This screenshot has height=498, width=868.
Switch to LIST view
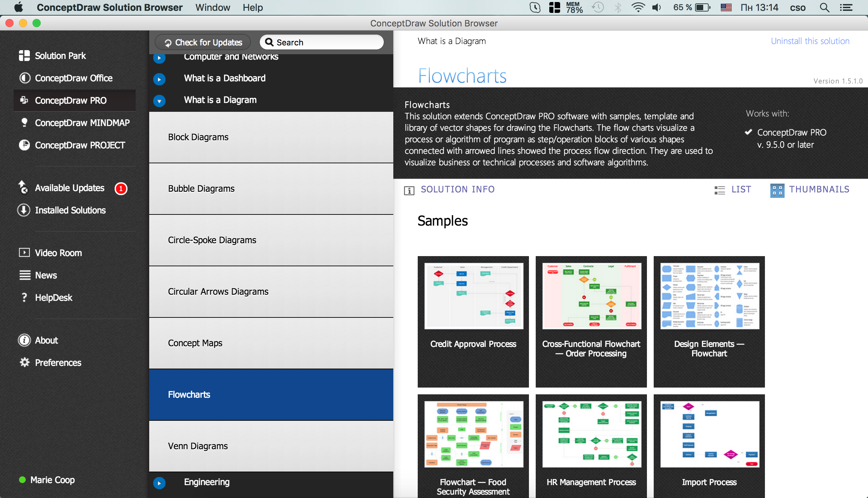tap(741, 189)
